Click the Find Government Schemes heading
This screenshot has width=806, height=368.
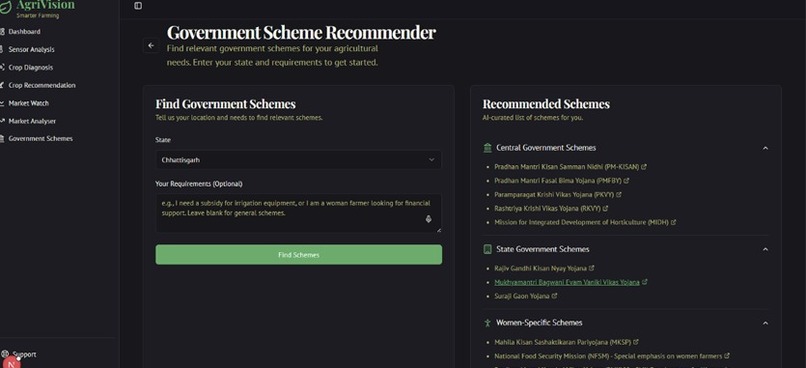226,104
